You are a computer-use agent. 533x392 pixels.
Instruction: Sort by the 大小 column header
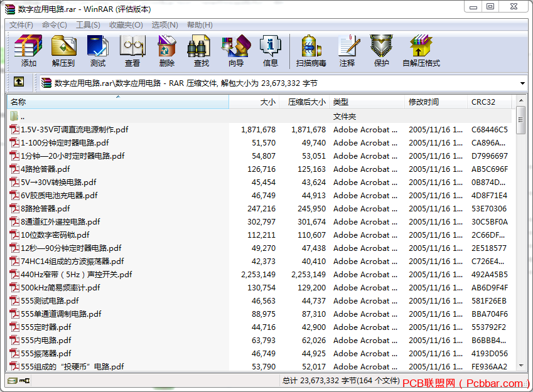(254, 102)
